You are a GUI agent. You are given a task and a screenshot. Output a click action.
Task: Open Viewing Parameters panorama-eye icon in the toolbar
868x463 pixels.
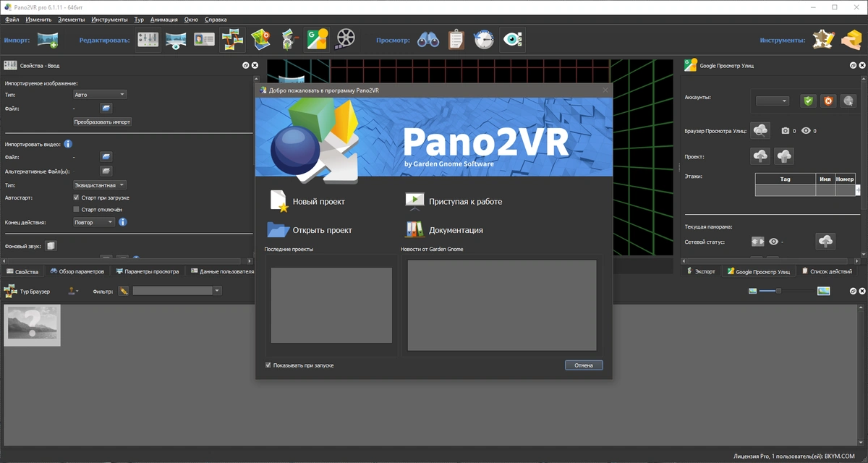(x=176, y=40)
